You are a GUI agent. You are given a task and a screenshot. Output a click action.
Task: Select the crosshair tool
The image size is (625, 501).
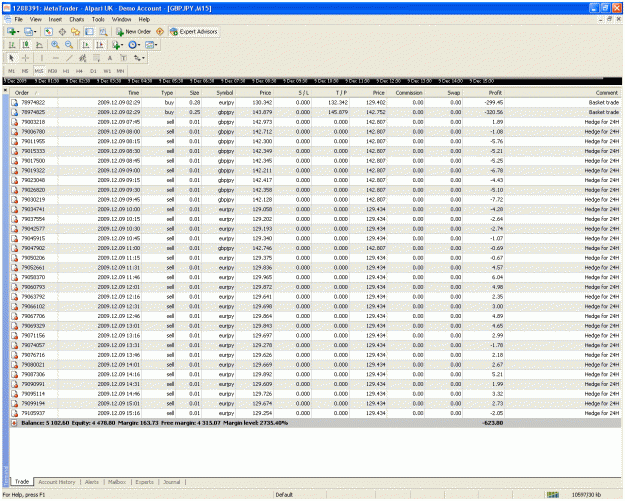pos(26,58)
